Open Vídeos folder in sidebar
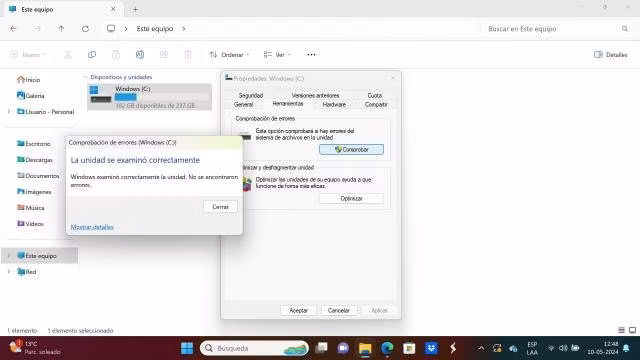Screen dimensions: 640x360 point(30,223)
